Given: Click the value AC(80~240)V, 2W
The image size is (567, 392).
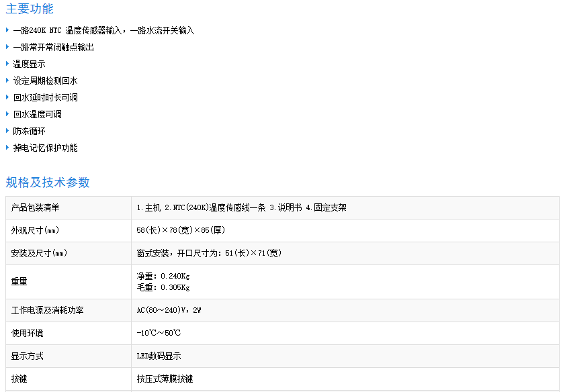Looking at the screenshot, I should click(169, 310).
